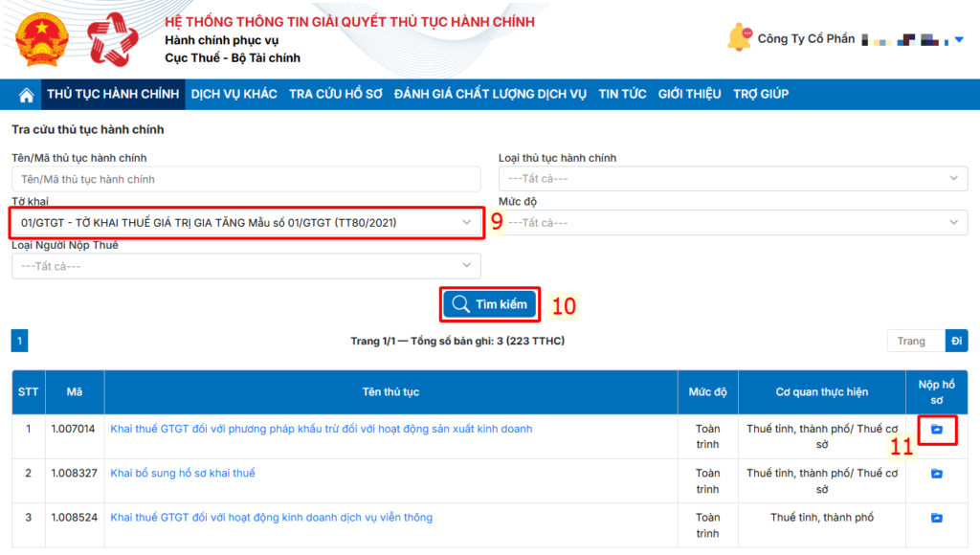This screenshot has width=980, height=555.
Task: Click the notification bell icon
Action: pos(739,38)
